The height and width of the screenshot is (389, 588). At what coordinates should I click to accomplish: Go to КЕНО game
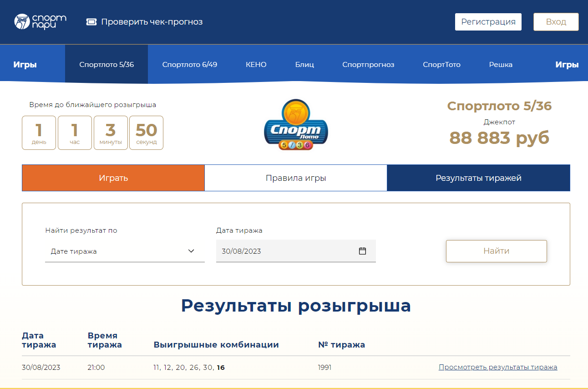click(256, 65)
